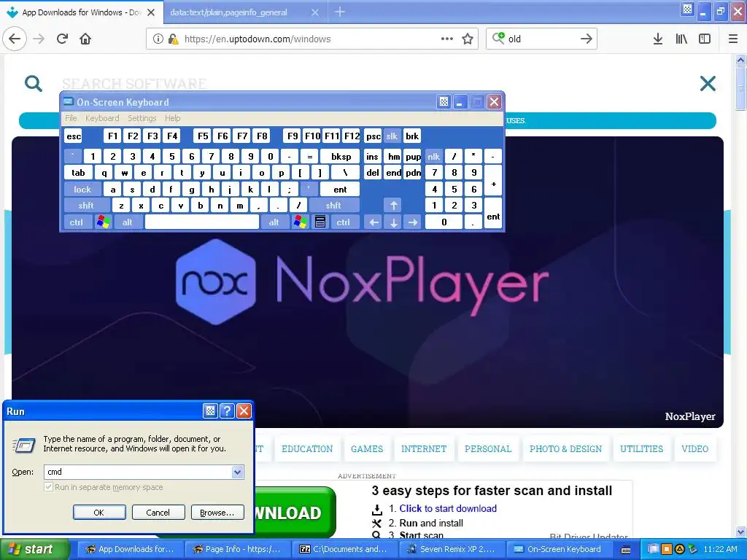
Task: Click the search engine icon in search box
Action: (498, 38)
